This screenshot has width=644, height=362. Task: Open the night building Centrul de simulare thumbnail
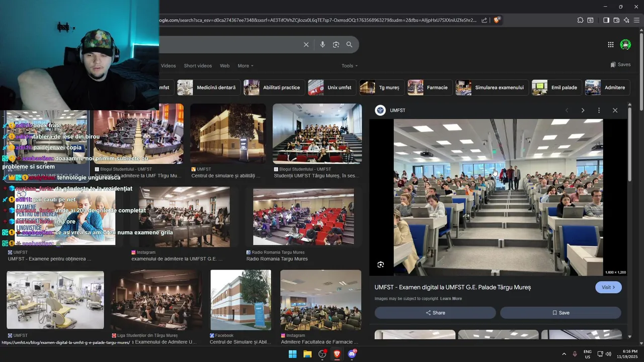click(228, 134)
